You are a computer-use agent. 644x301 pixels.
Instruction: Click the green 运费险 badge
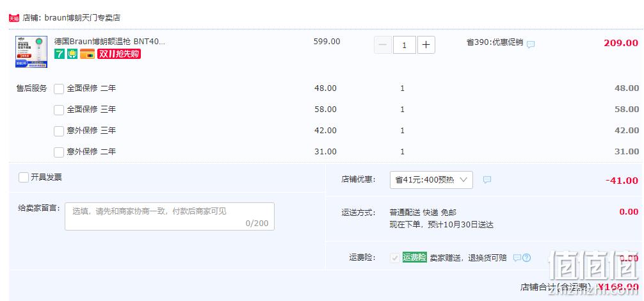(414, 257)
